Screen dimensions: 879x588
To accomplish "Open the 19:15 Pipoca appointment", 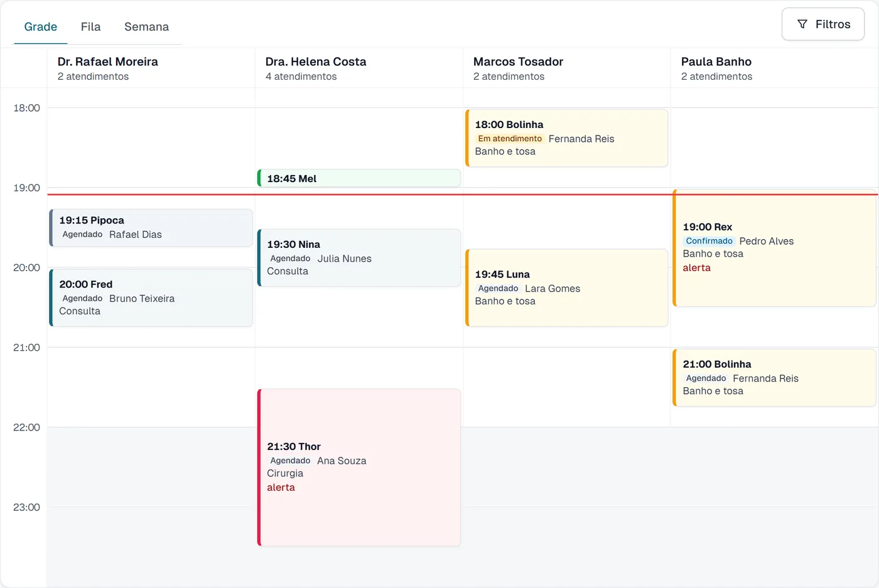I will point(151,228).
